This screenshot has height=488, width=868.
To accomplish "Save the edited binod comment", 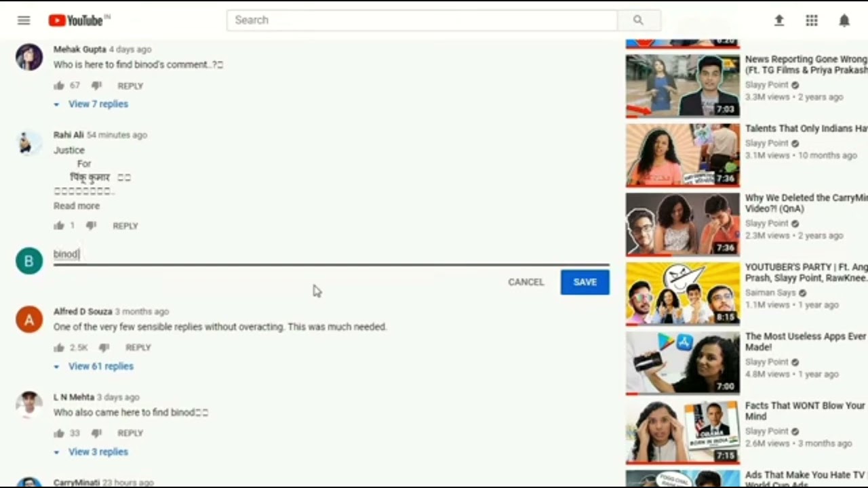I will [585, 282].
